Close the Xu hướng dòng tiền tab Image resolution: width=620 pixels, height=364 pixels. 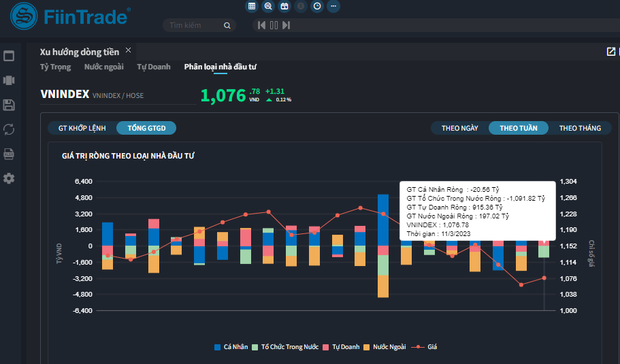[128, 50]
